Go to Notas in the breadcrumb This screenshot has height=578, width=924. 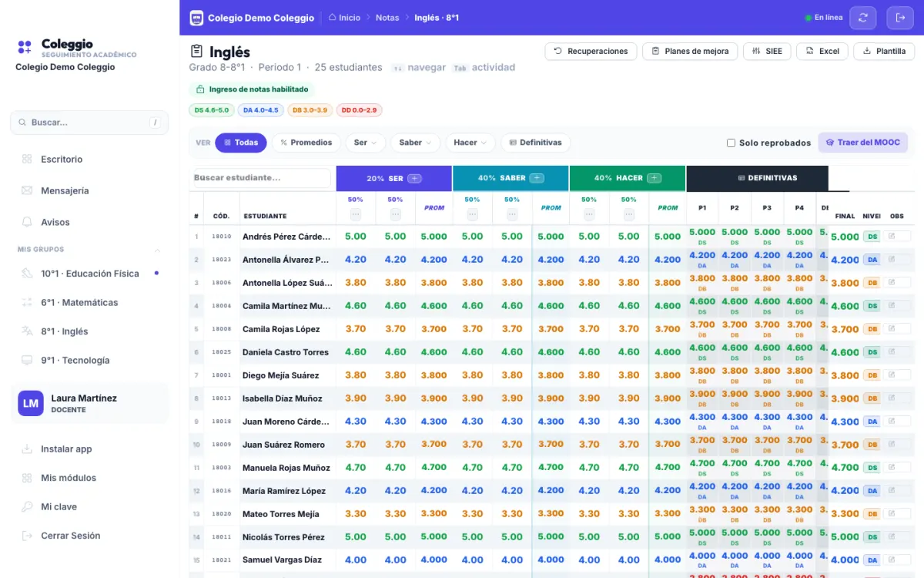pyautogui.click(x=387, y=18)
